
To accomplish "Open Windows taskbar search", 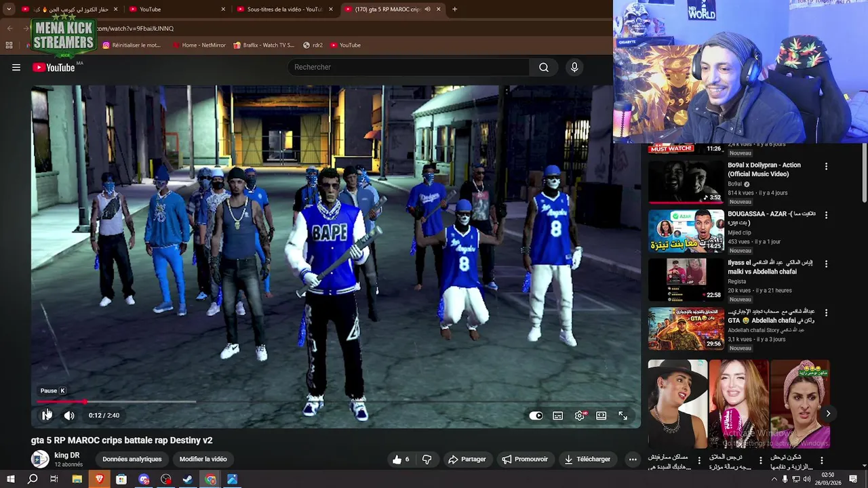I will coord(33,479).
